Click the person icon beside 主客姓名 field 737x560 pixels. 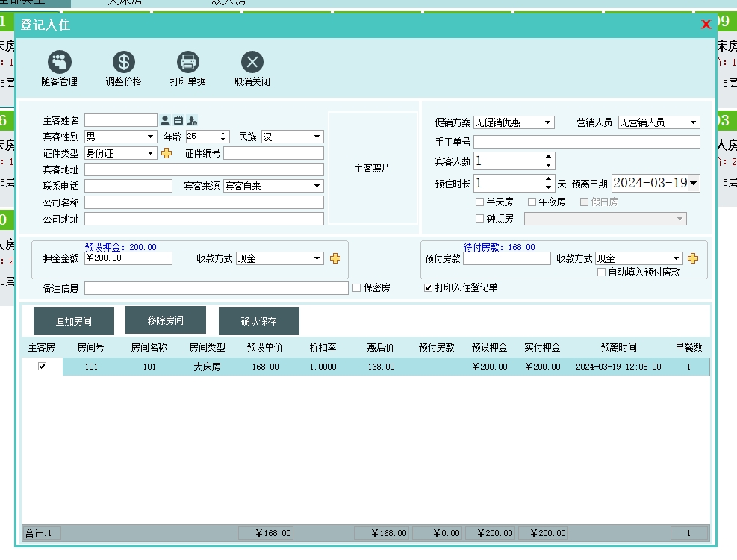(x=165, y=120)
